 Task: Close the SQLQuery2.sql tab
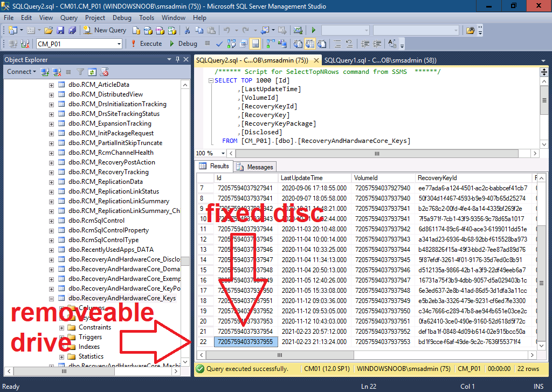[x=316, y=60]
